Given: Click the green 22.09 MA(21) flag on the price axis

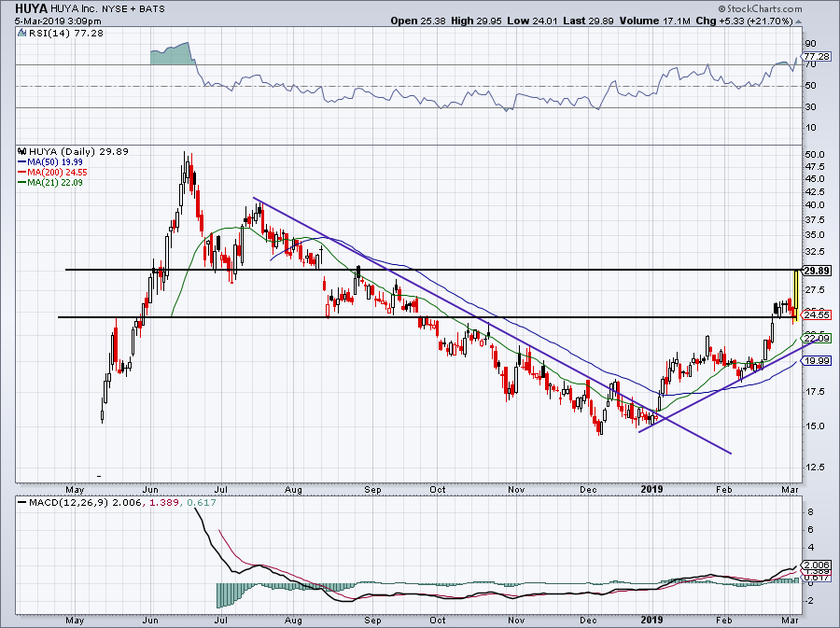Looking at the screenshot, I should [x=818, y=338].
